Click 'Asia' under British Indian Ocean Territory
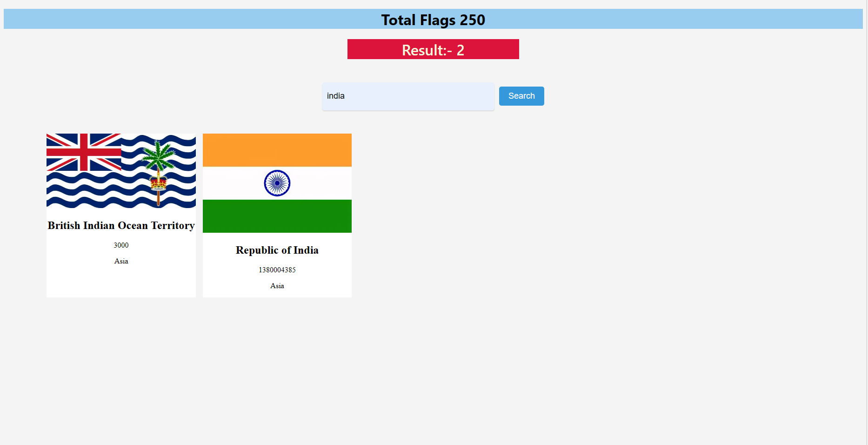Viewport: 868px width, 445px height. [x=121, y=261]
